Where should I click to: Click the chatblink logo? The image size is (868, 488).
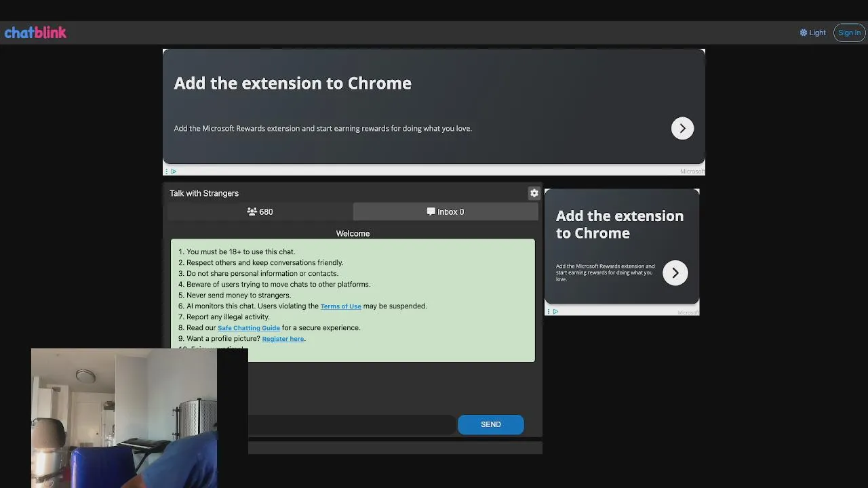tap(35, 33)
